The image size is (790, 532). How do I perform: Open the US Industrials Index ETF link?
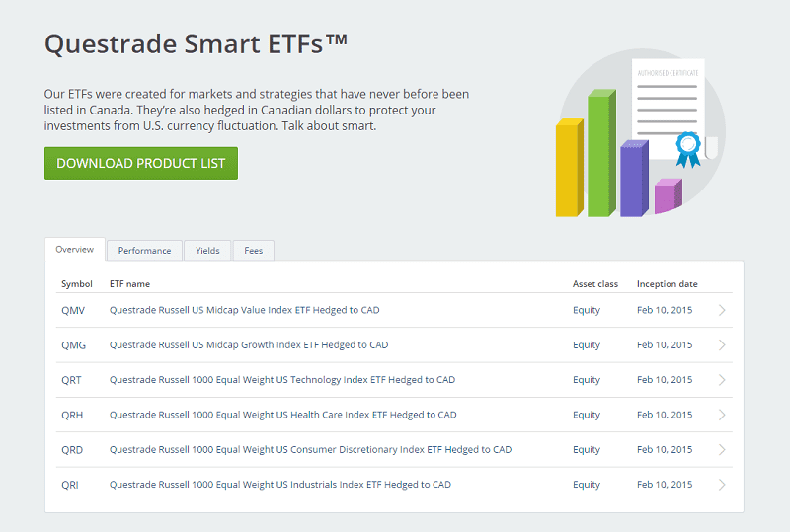[279, 485]
